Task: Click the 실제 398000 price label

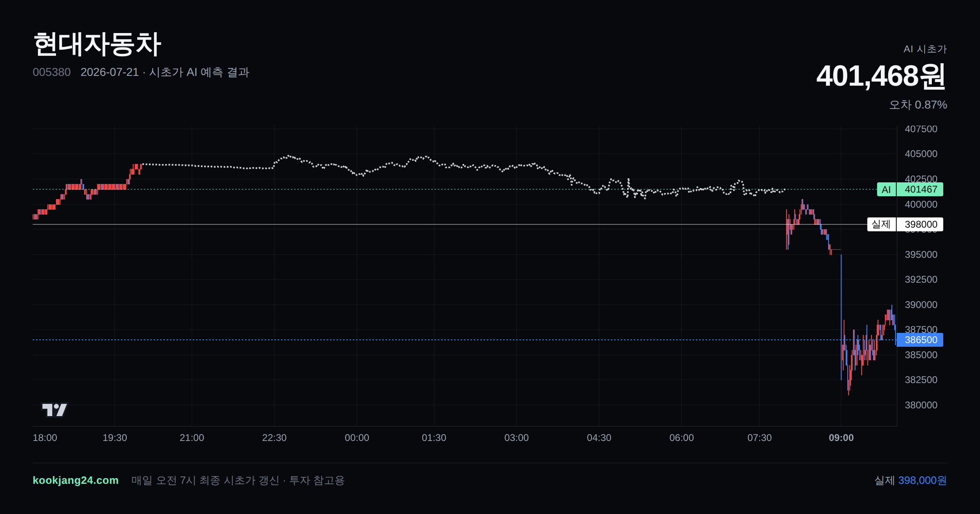Action: (905, 224)
